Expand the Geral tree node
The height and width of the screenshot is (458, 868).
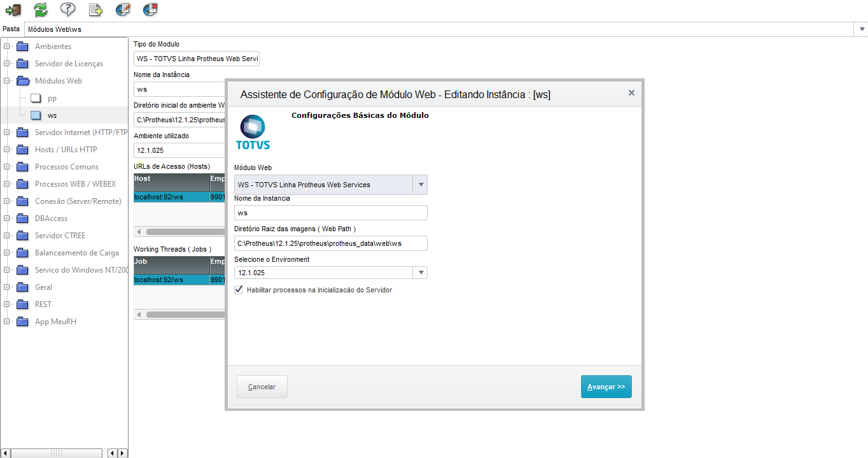pos(6,287)
